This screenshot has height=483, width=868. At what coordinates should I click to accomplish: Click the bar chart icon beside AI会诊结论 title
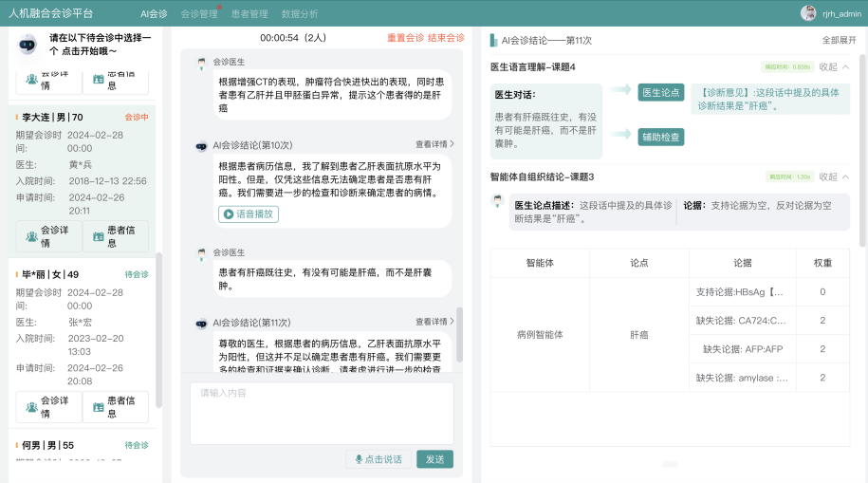493,41
